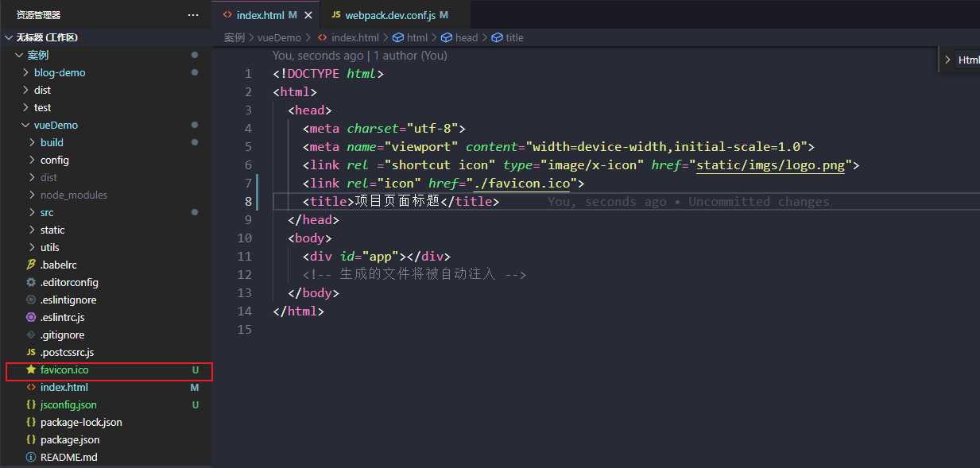980x468 pixels.
Task: Expand the collapsed Html panel on right edge
Action: pos(947,59)
